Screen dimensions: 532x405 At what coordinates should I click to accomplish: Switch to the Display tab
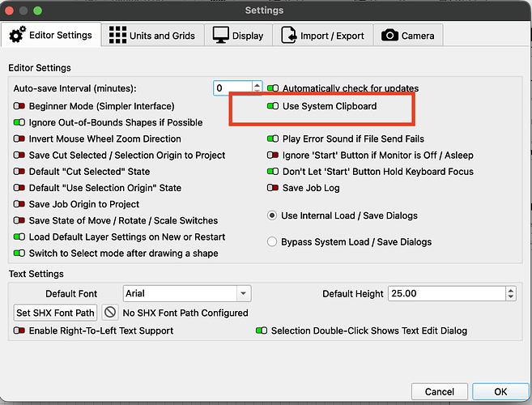click(238, 36)
